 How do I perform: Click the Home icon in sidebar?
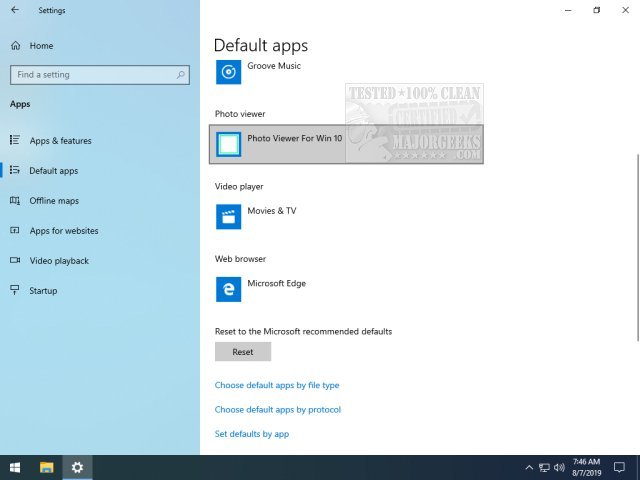15,46
